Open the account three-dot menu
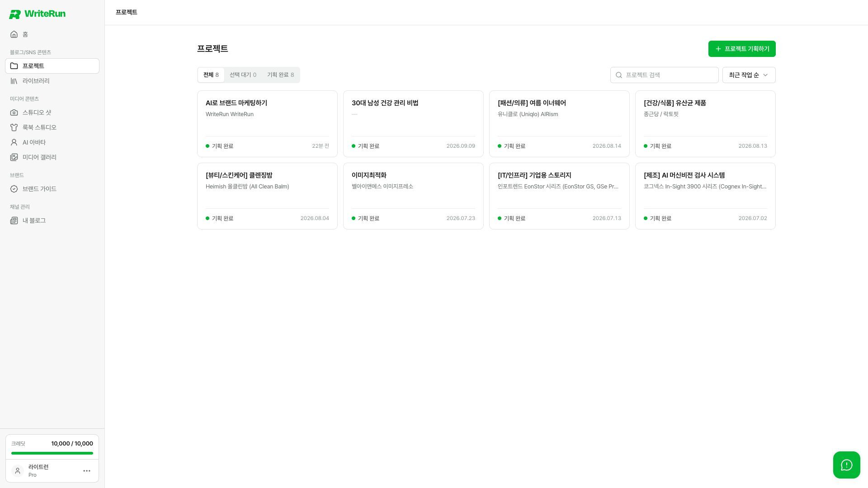The width and height of the screenshot is (868, 488). pyautogui.click(x=87, y=471)
